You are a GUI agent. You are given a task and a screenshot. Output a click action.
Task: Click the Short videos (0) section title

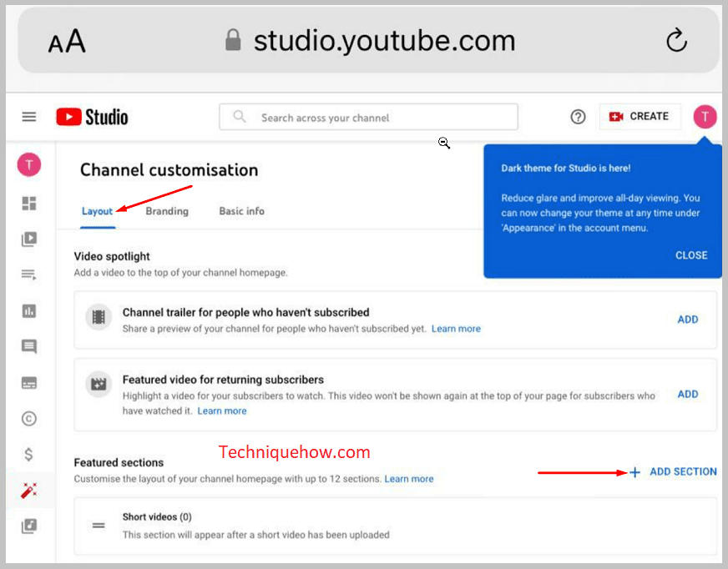point(157,516)
